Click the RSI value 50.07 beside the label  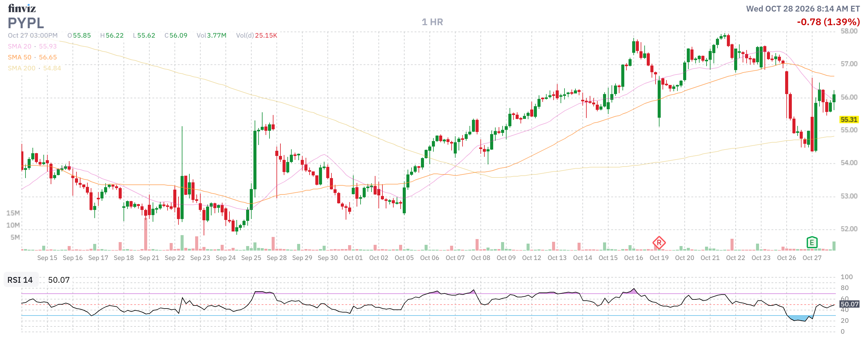pyautogui.click(x=59, y=280)
